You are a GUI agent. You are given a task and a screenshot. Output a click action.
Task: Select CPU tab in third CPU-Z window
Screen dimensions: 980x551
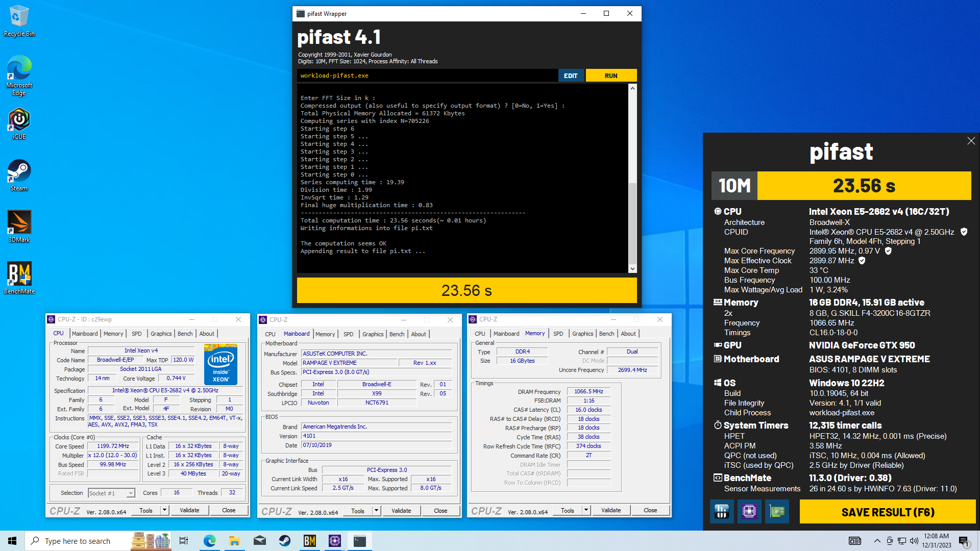coord(480,334)
